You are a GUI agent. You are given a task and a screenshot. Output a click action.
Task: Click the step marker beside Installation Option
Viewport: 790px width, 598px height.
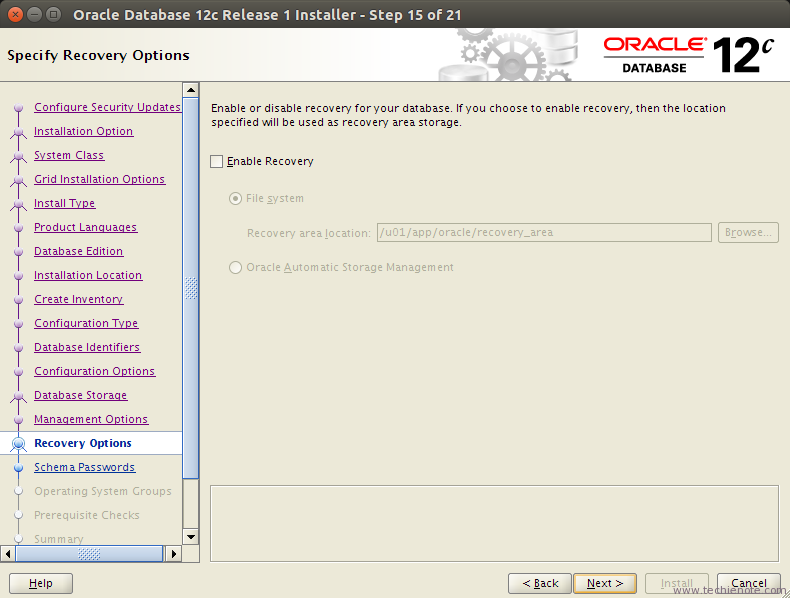click(19, 131)
